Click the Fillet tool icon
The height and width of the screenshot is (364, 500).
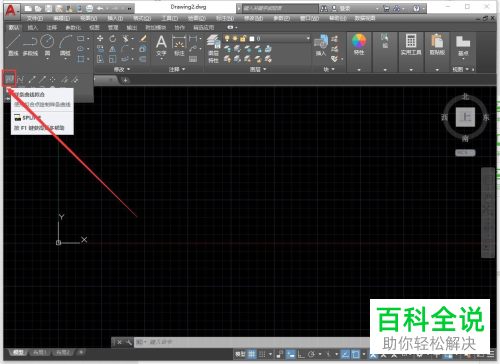[125, 49]
